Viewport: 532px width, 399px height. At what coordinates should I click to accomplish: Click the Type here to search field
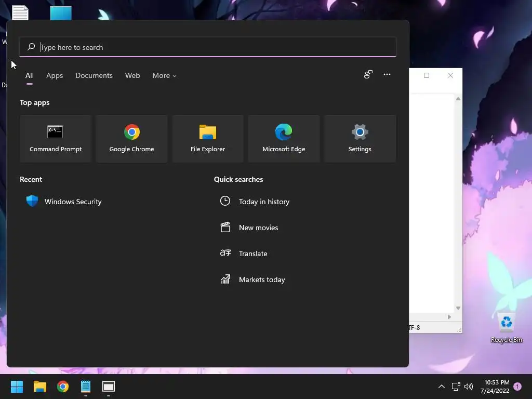pyautogui.click(x=208, y=47)
